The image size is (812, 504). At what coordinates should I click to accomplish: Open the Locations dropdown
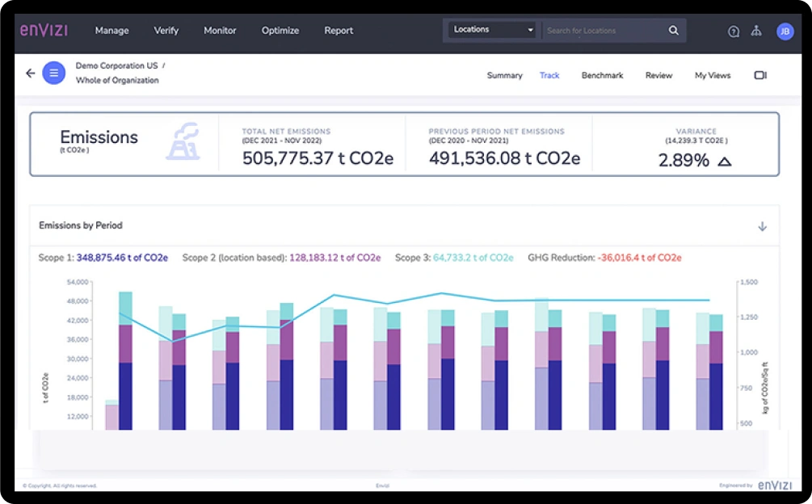[492, 30]
